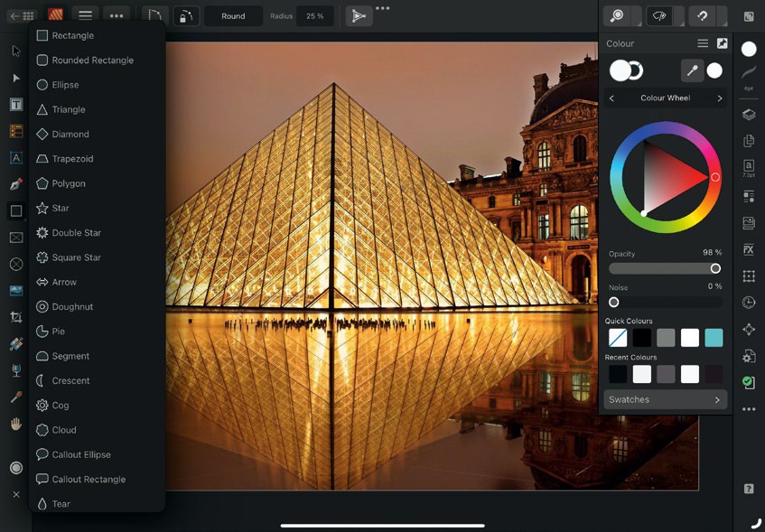Open the Round corner type dropdown
The width and height of the screenshot is (765, 532).
233,16
